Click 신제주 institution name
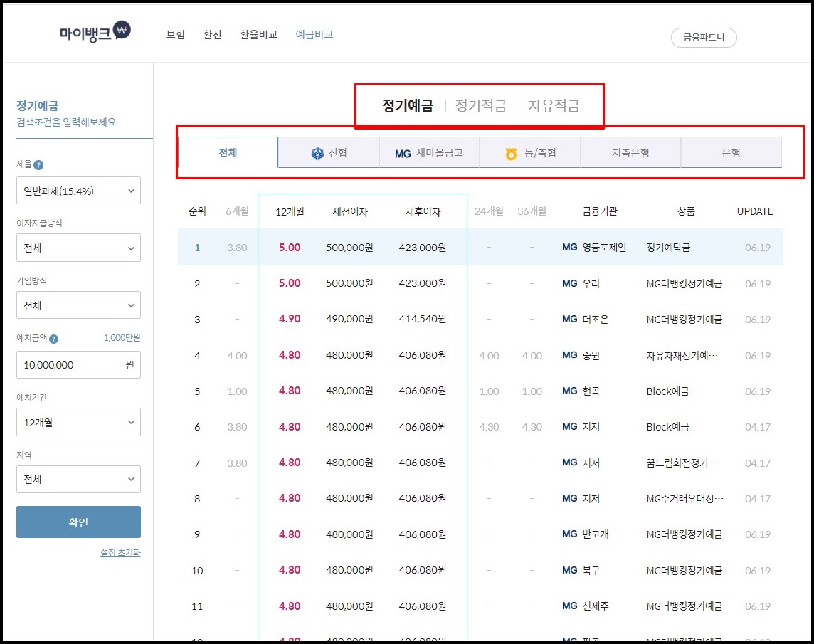This screenshot has height=644, width=814. click(x=596, y=606)
